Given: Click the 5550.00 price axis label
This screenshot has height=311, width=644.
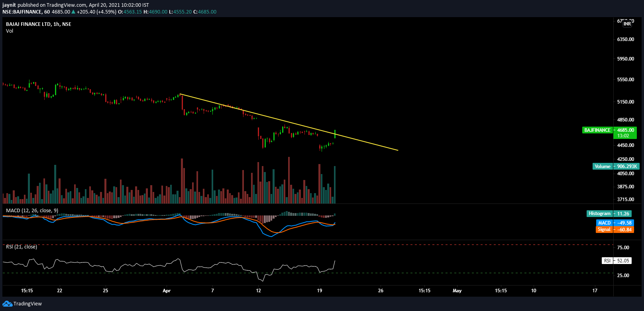Looking at the screenshot, I should (x=626, y=80).
